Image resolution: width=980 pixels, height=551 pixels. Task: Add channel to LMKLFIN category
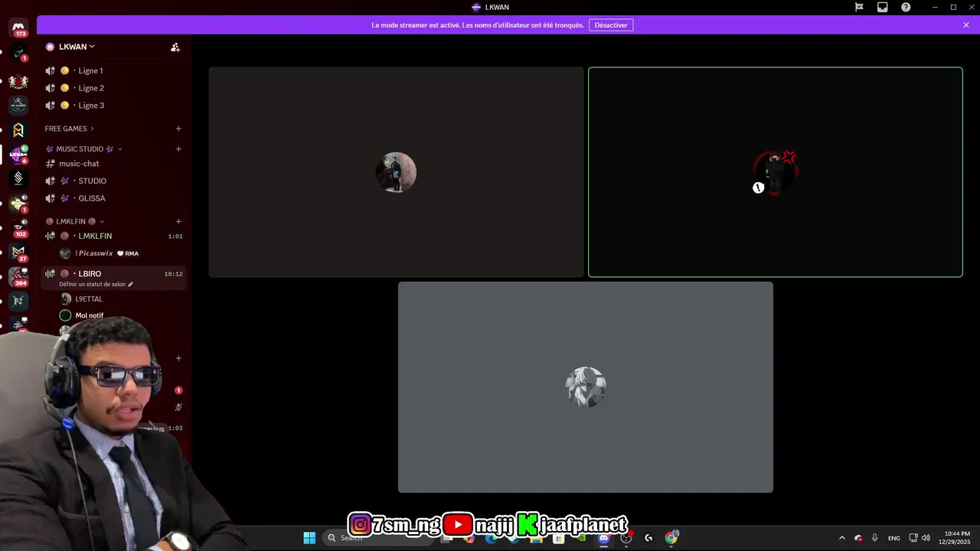(x=178, y=221)
